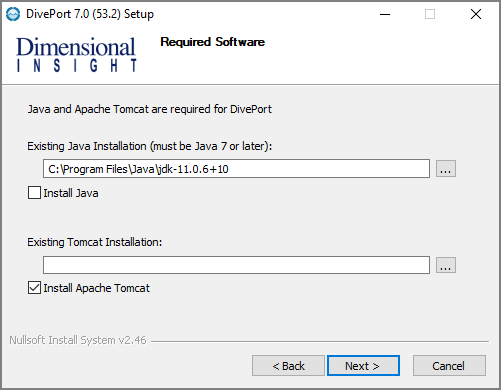Click the 'Java and Apache Tomcat are required' text
The image size is (501, 390).
[x=150, y=109]
